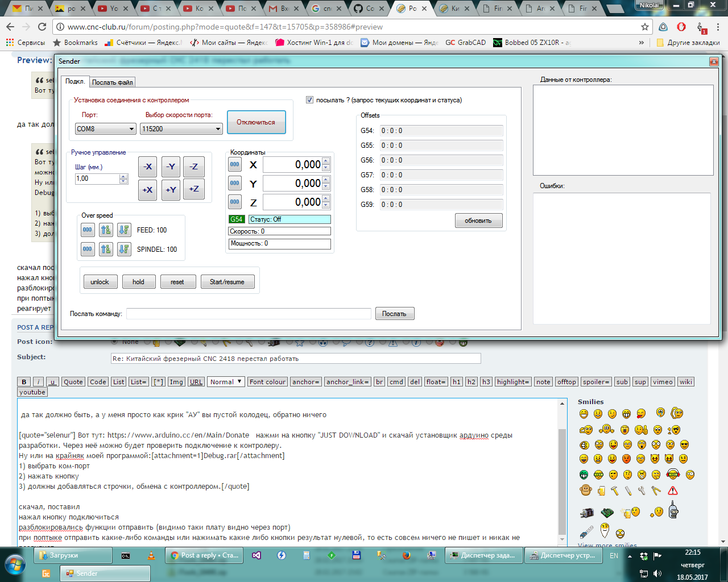Click the X coordinate value field
Screen dimensions: 728x582
point(293,165)
